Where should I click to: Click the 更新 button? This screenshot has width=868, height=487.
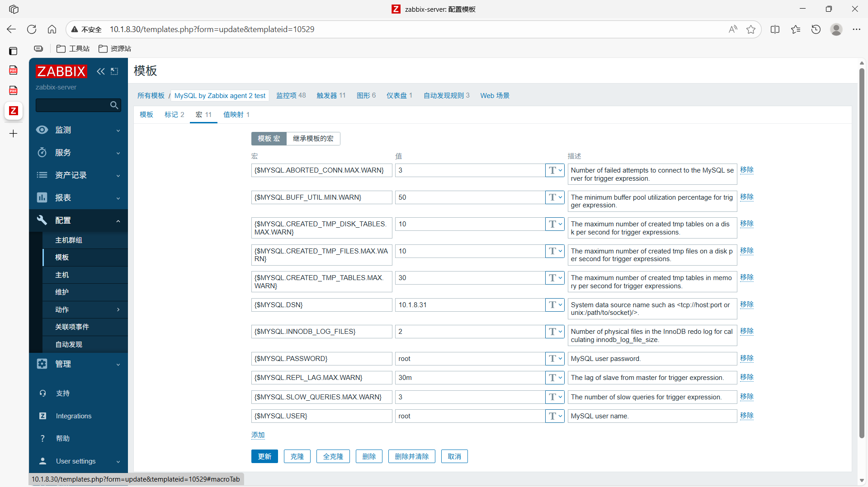(x=264, y=456)
